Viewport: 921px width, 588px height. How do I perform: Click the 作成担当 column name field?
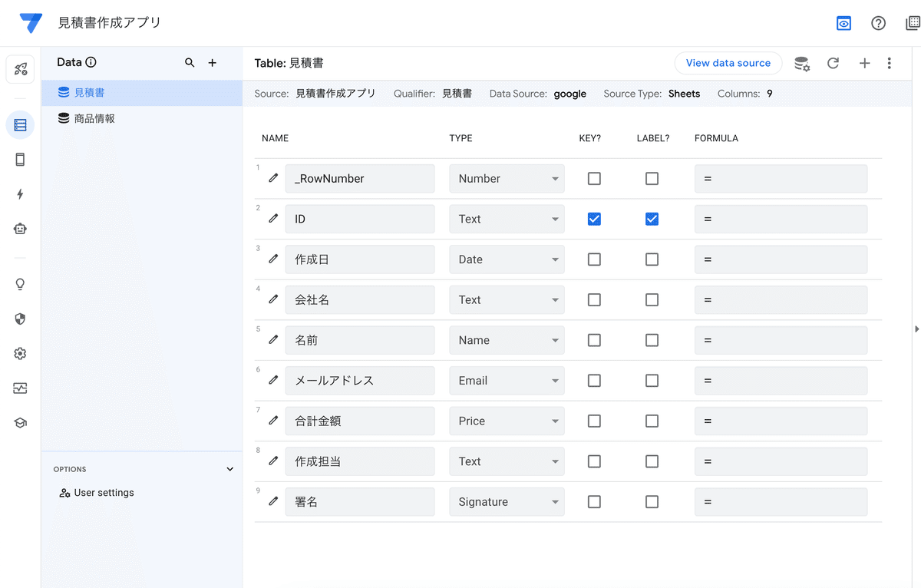(360, 461)
